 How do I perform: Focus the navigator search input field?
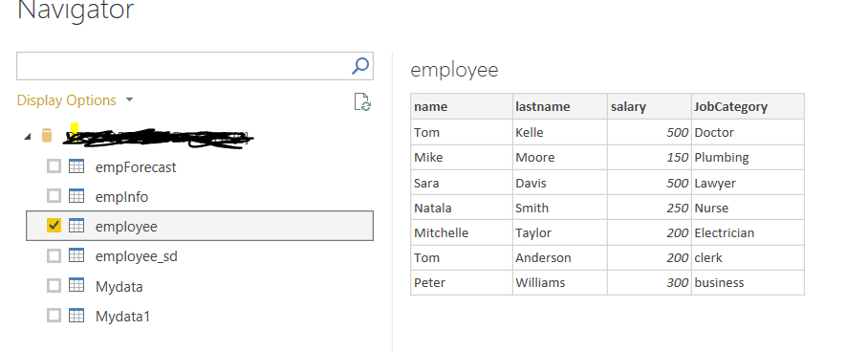pyautogui.click(x=183, y=66)
